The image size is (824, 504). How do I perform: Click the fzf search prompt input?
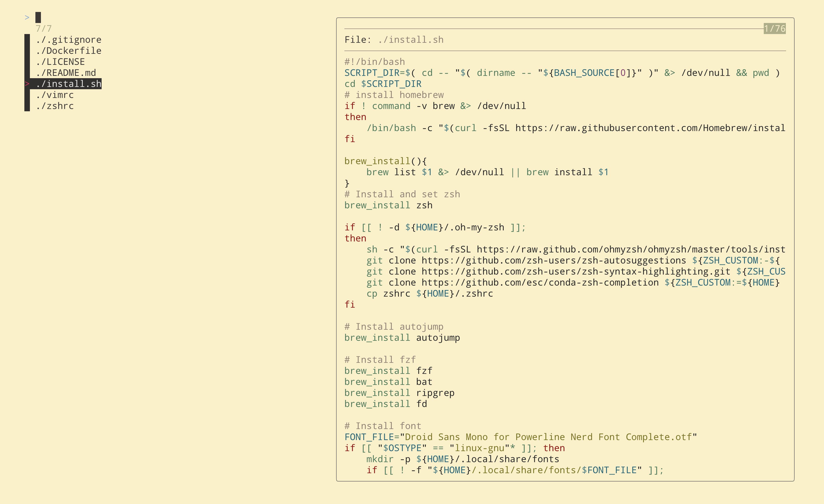pos(38,17)
